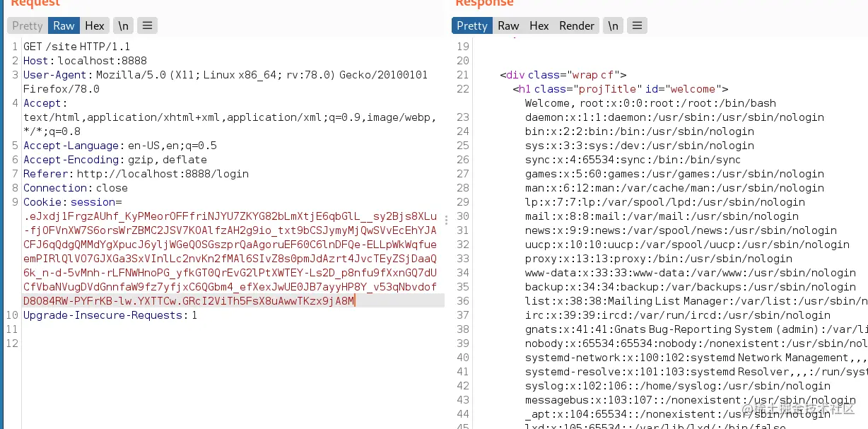This screenshot has width=868, height=429.
Task: Click the div class="wrap cf" response line
Action: (x=563, y=75)
